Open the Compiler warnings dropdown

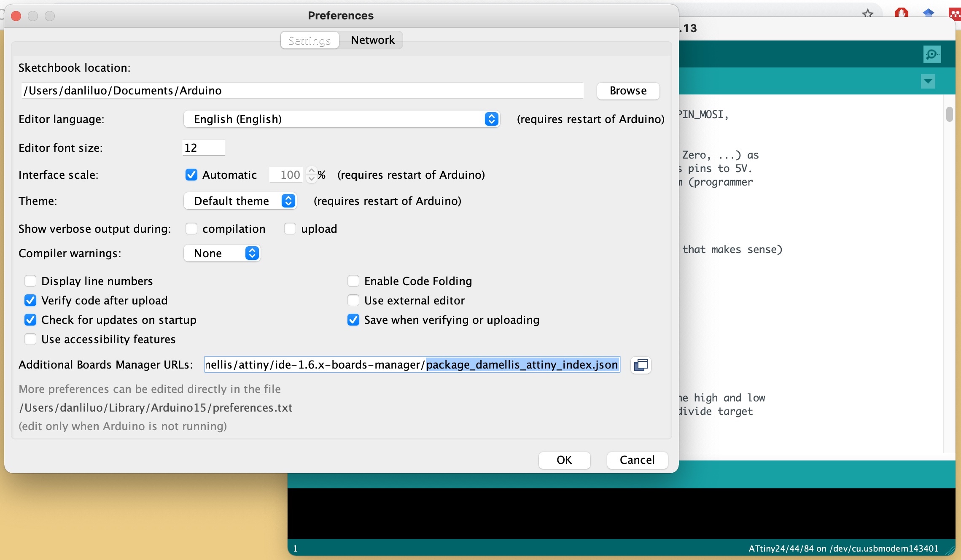click(x=222, y=253)
